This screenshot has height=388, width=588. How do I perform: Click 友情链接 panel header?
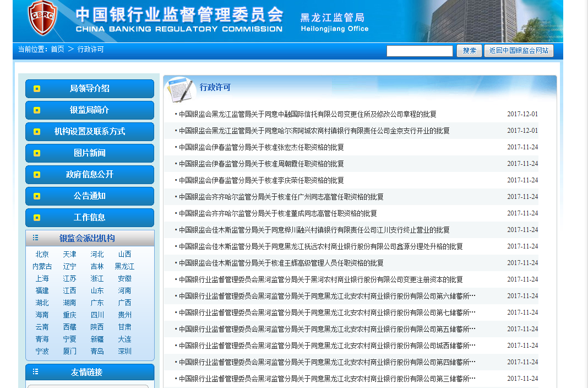pos(90,372)
